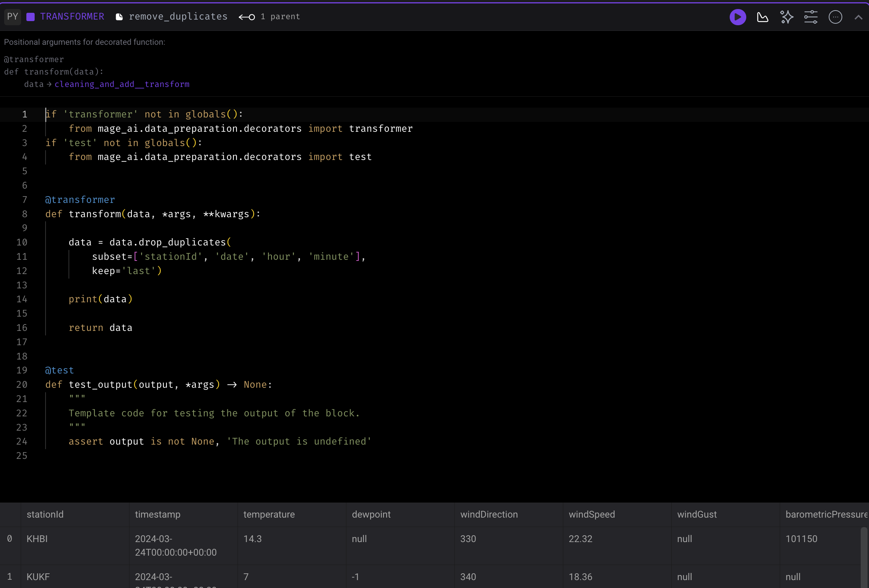This screenshot has height=588, width=869.
Task: Click the remove_duplicates block name
Action: click(x=178, y=17)
